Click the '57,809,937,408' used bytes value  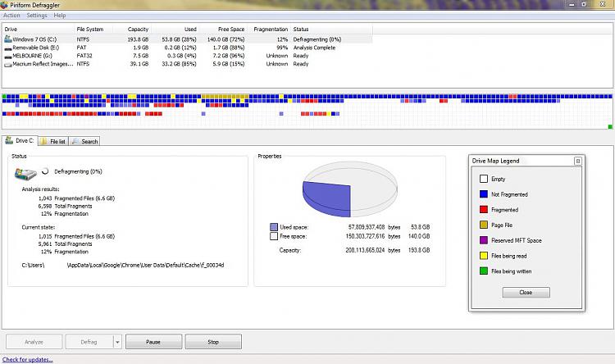click(367, 227)
